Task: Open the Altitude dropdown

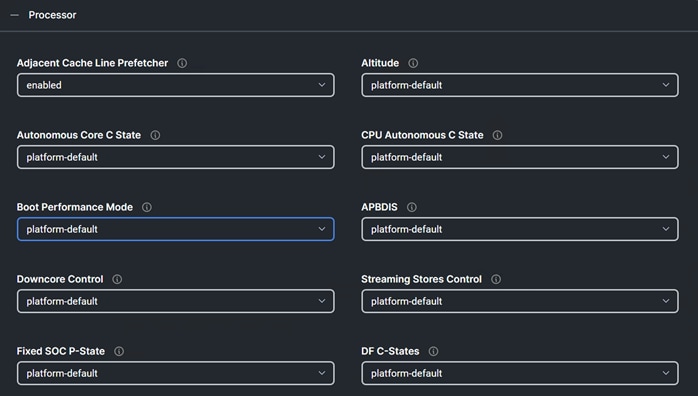Action: (520, 85)
